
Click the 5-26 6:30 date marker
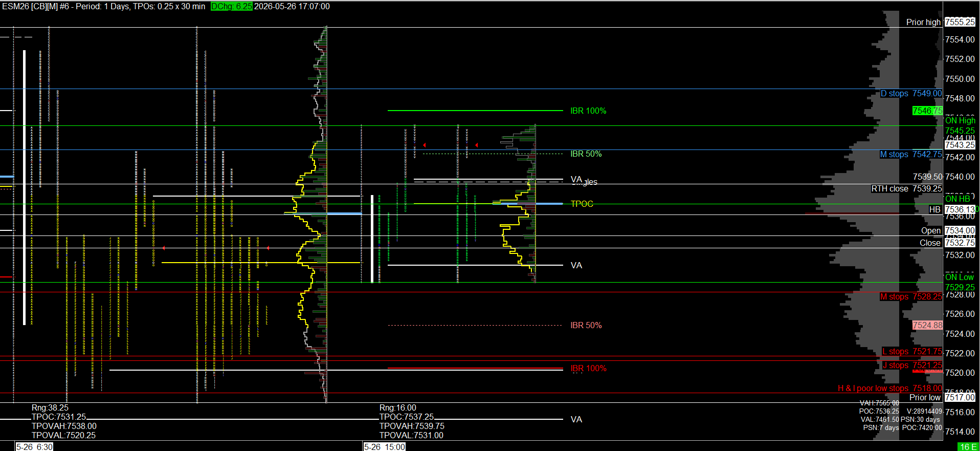tap(34, 446)
